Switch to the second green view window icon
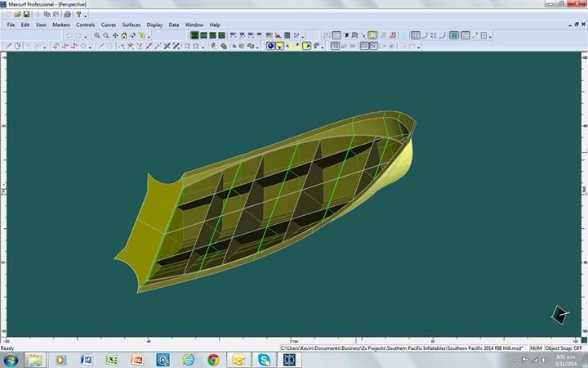The height and width of the screenshot is (368, 588). (x=203, y=35)
